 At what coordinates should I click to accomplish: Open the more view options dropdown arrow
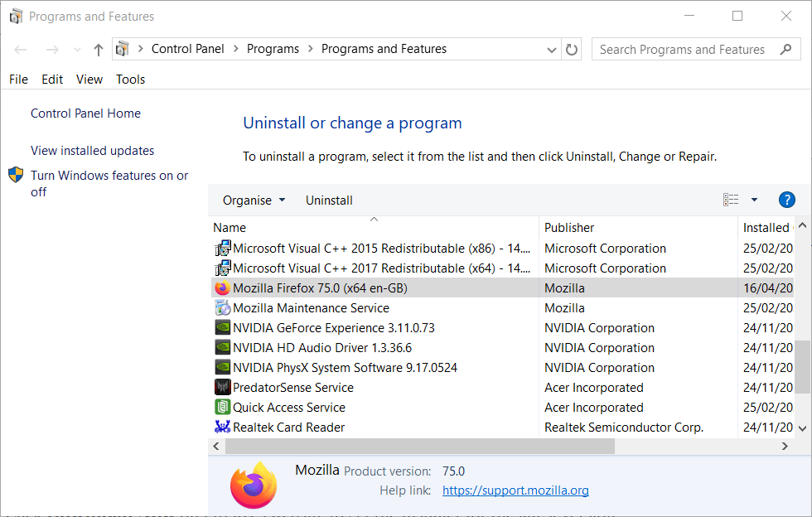tap(754, 200)
